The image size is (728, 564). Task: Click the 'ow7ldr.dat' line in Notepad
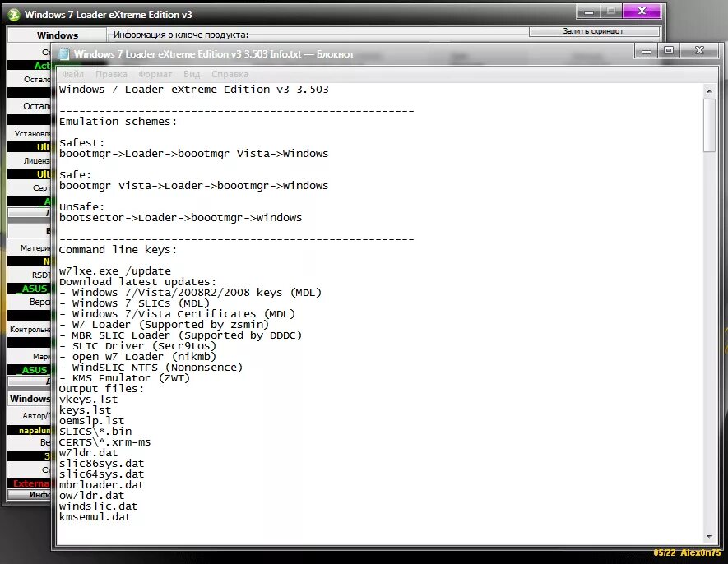pos(91,496)
